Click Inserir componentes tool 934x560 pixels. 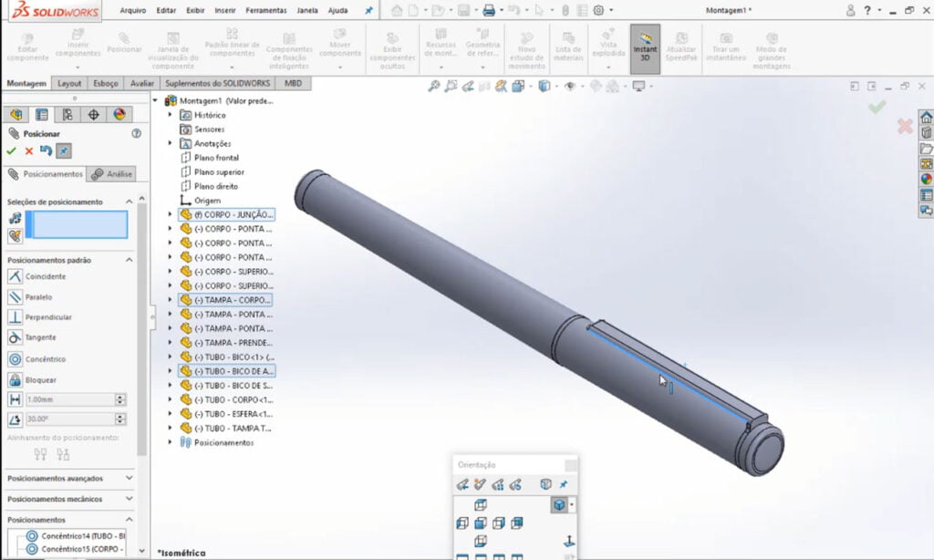pyautogui.click(x=78, y=47)
